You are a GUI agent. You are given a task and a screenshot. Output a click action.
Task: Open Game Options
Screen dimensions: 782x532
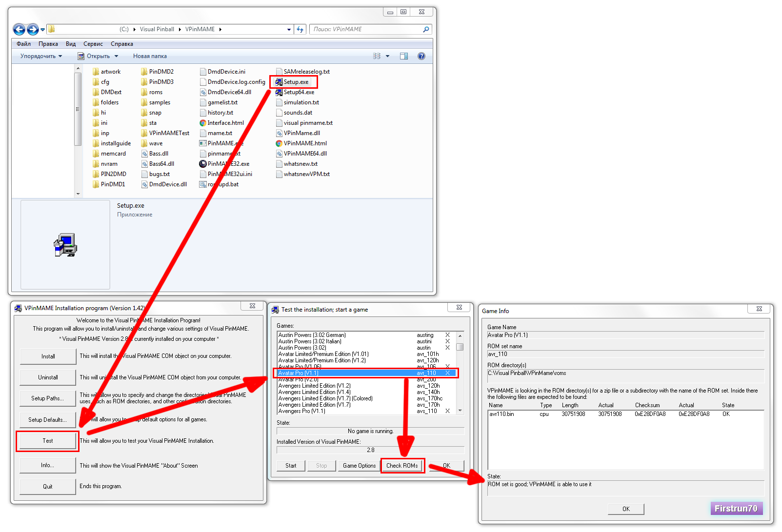[x=359, y=466]
